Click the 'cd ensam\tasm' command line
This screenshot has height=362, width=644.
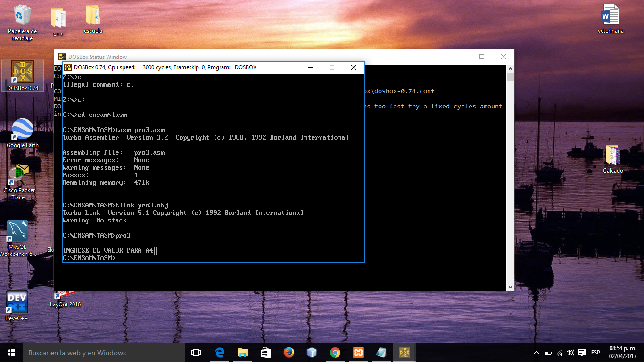pos(95,115)
